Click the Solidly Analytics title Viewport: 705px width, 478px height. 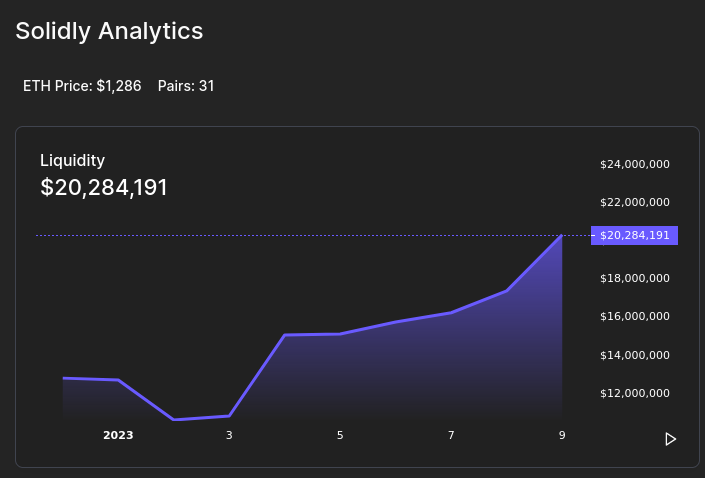109,31
